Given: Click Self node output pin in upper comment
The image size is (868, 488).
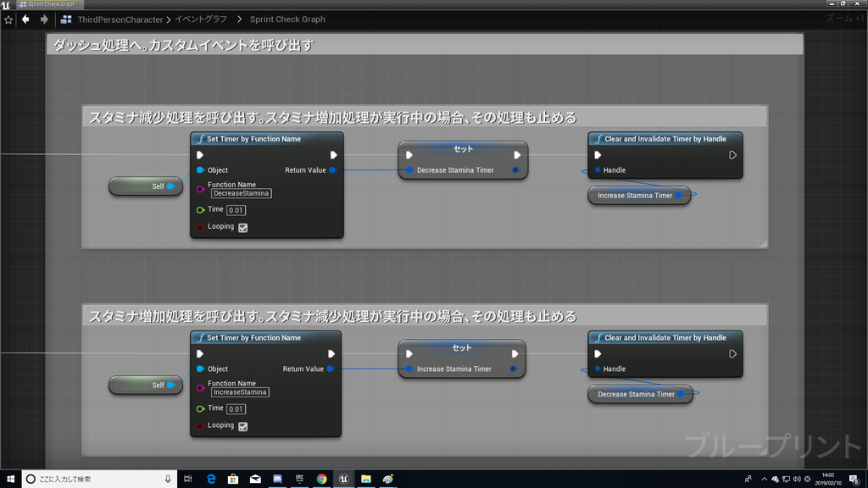Looking at the screenshot, I should (x=171, y=186).
